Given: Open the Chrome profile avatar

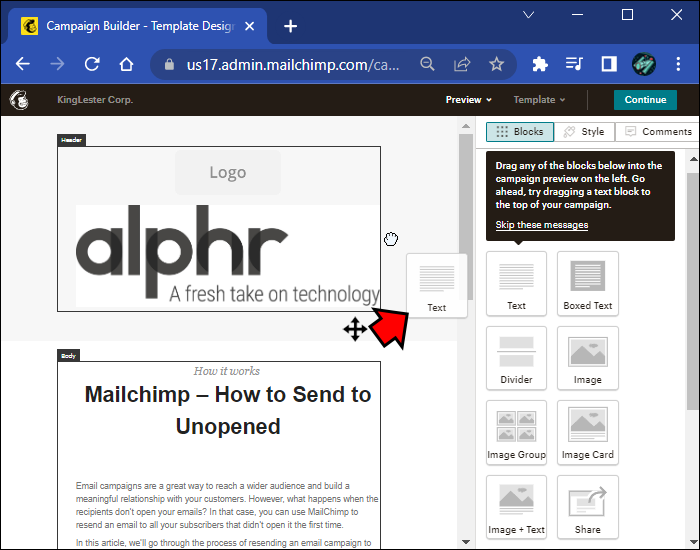Looking at the screenshot, I should [x=644, y=64].
